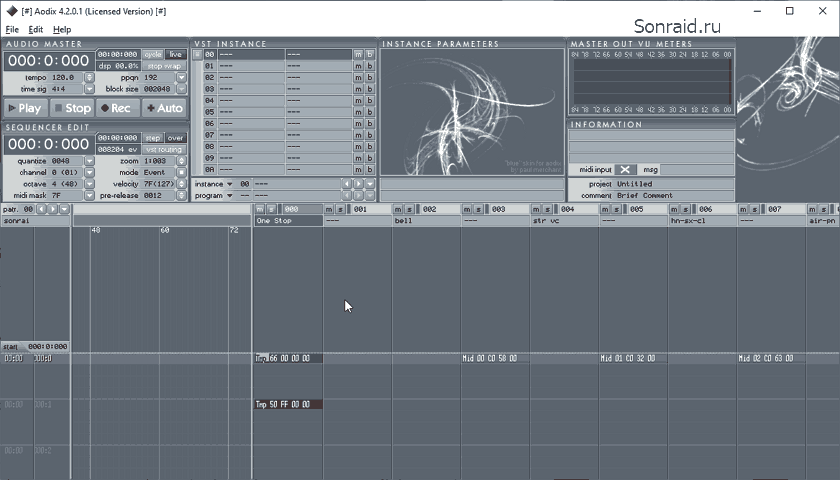Mute track 001
The height and width of the screenshot is (480, 840).
pyautogui.click(x=329, y=209)
